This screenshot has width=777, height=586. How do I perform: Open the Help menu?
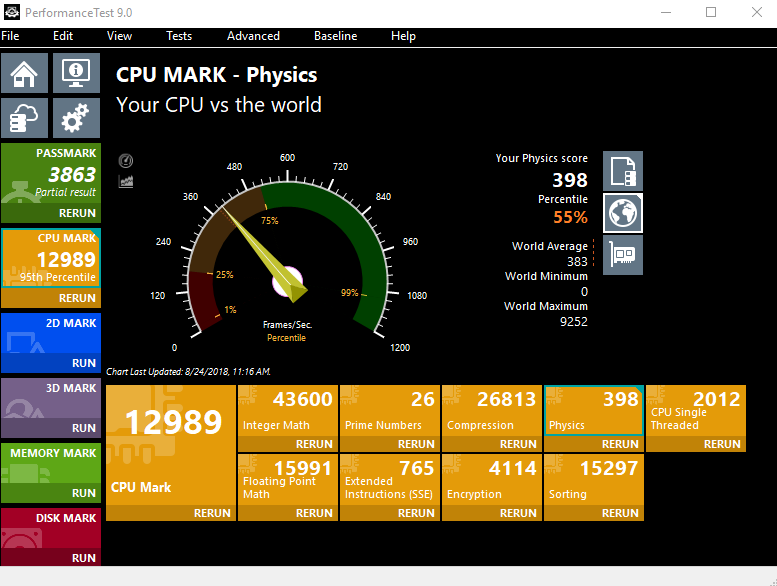403,36
